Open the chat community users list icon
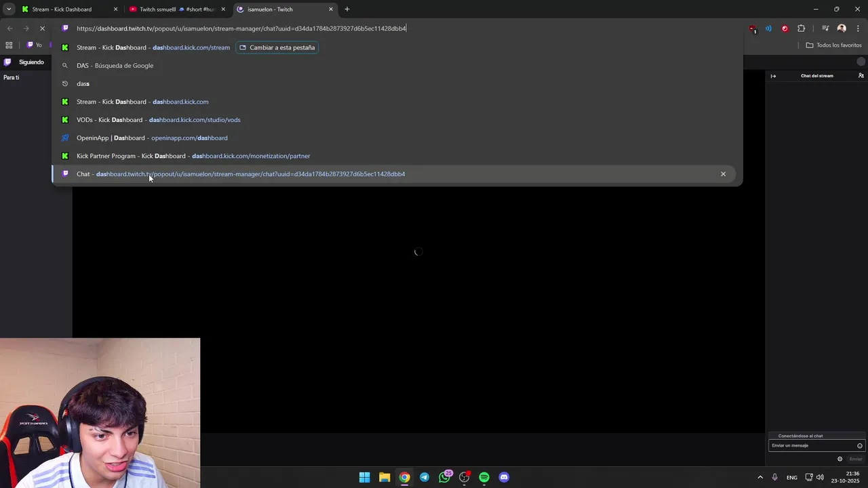This screenshot has height=488, width=868. point(861,76)
